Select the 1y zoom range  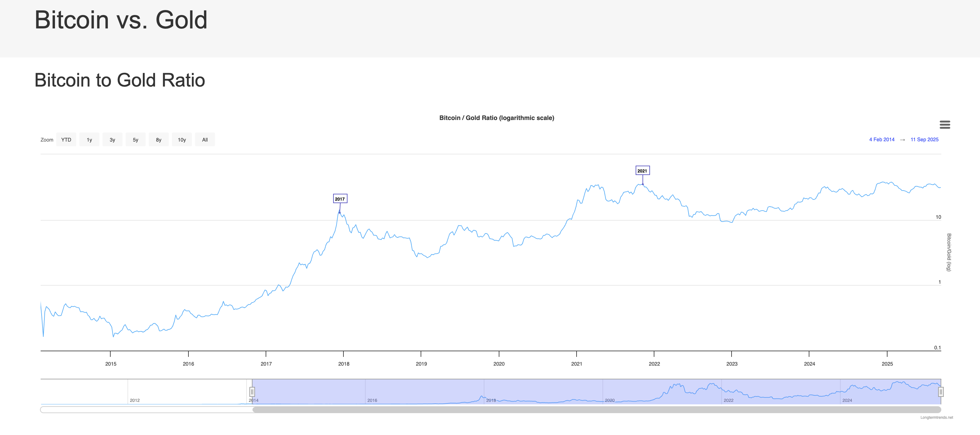tap(89, 140)
